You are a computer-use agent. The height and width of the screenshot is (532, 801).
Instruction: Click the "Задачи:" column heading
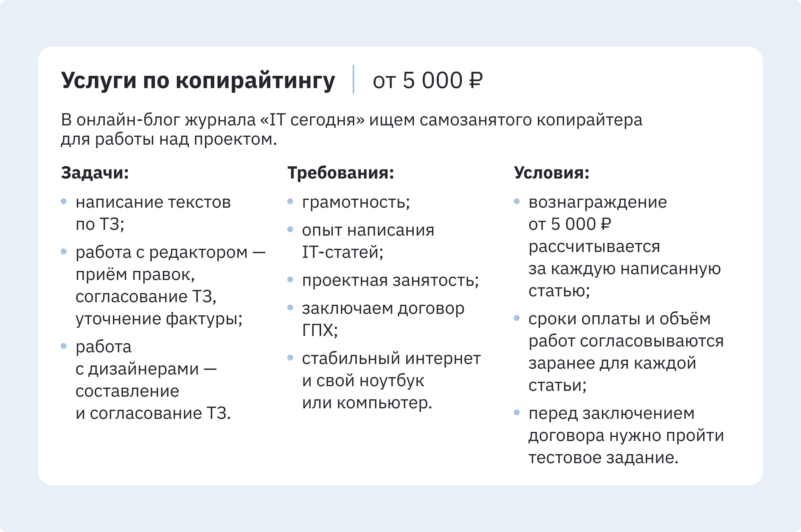click(95, 173)
